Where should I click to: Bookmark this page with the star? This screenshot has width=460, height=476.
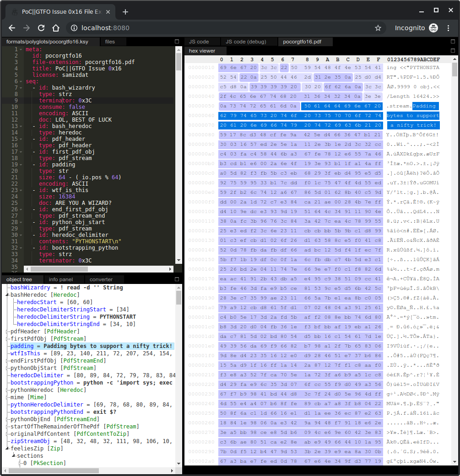coord(378,28)
